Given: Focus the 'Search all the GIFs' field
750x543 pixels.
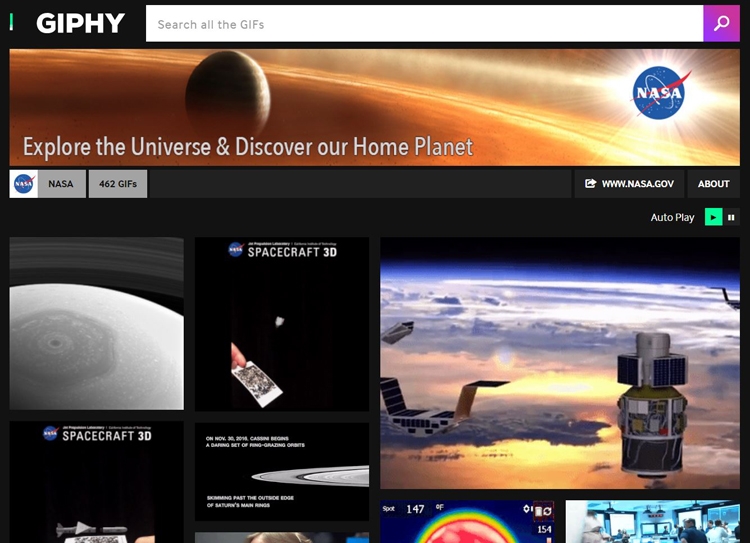Looking at the screenshot, I should coord(424,24).
